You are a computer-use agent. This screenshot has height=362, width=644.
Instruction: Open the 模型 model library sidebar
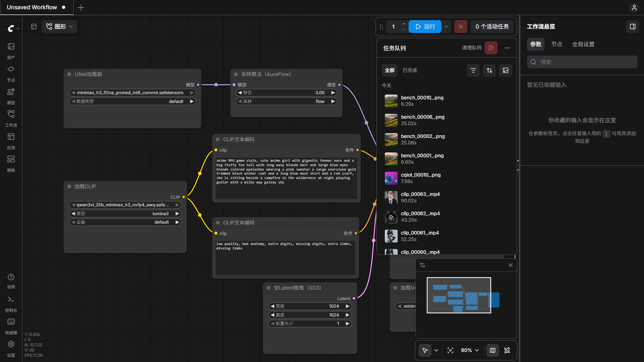[11, 96]
